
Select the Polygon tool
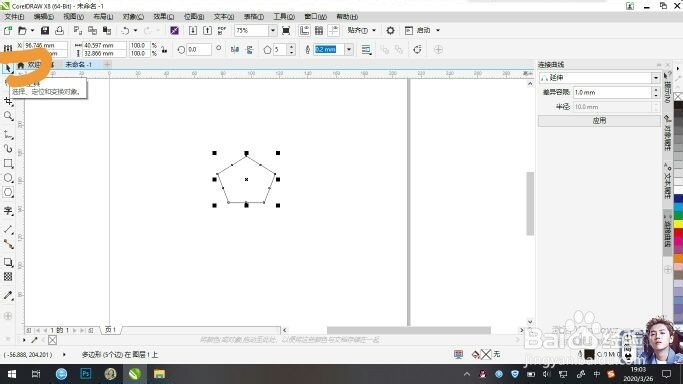[x=8, y=192]
